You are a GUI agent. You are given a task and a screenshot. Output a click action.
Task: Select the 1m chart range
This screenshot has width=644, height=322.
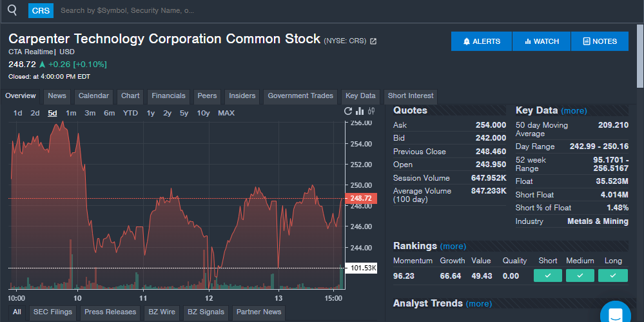[x=71, y=113]
